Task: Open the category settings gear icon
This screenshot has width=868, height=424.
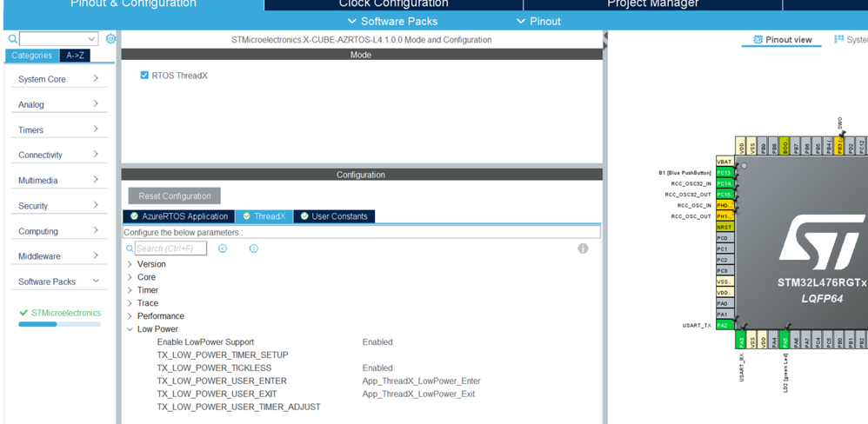Action: pyautogui.click(x=110, y=39)
